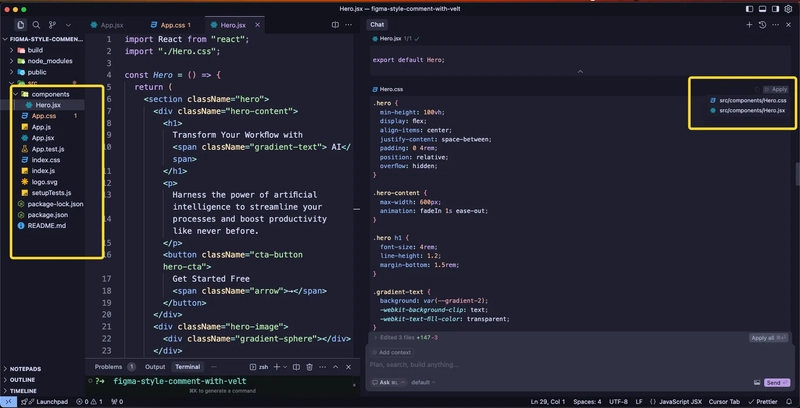Split the terminal panel icon

pyautogui.click(x=296, y=367)
